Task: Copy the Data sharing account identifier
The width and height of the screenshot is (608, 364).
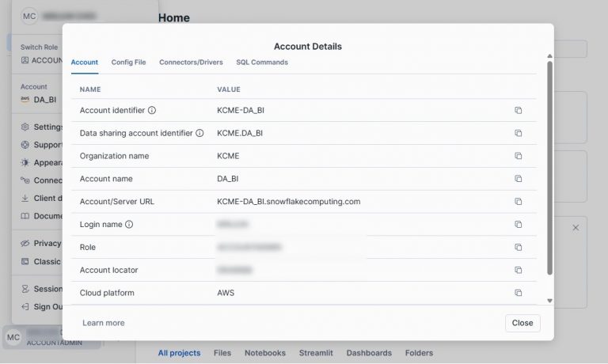Action: coord(519,133)
